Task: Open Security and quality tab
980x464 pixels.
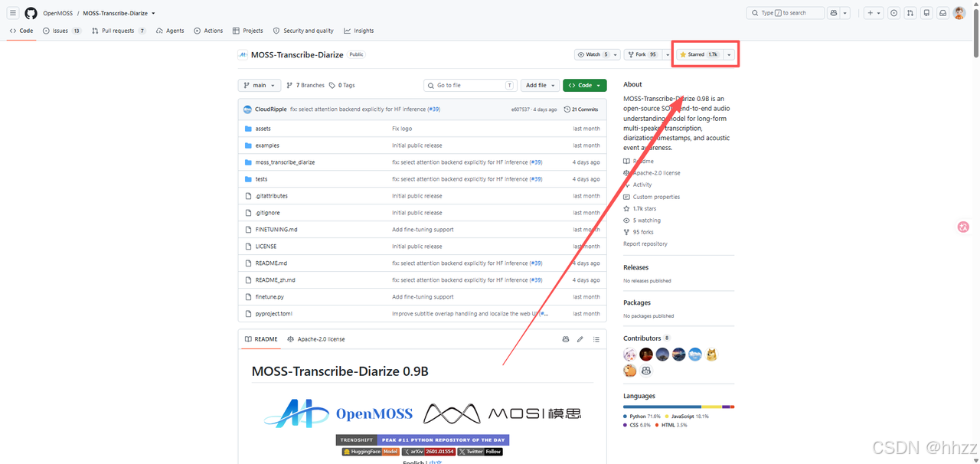Action: point(303,31)
